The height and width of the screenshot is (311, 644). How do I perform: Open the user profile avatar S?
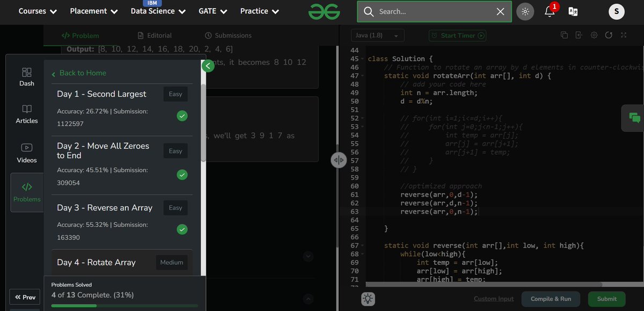tap(616, 11)
